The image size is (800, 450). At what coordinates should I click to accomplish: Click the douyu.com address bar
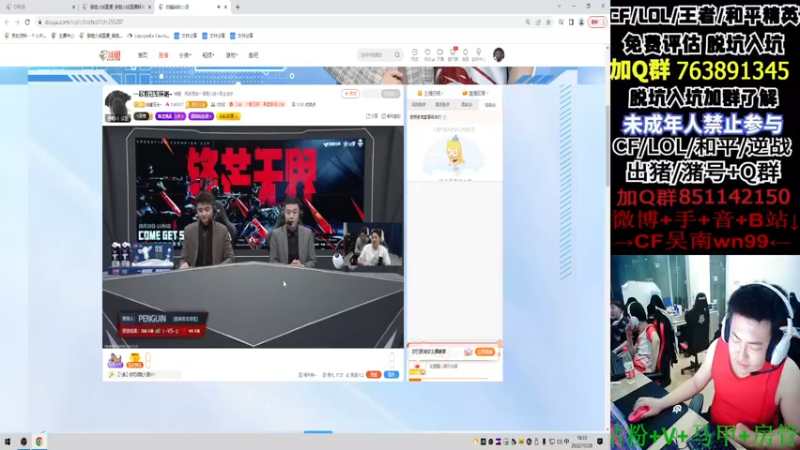coord(281,22)
